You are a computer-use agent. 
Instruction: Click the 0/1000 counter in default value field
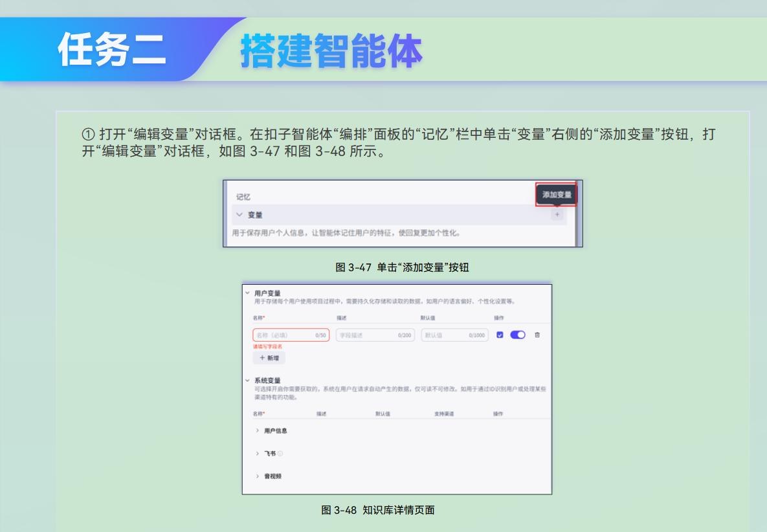click(x=476, y=335)
